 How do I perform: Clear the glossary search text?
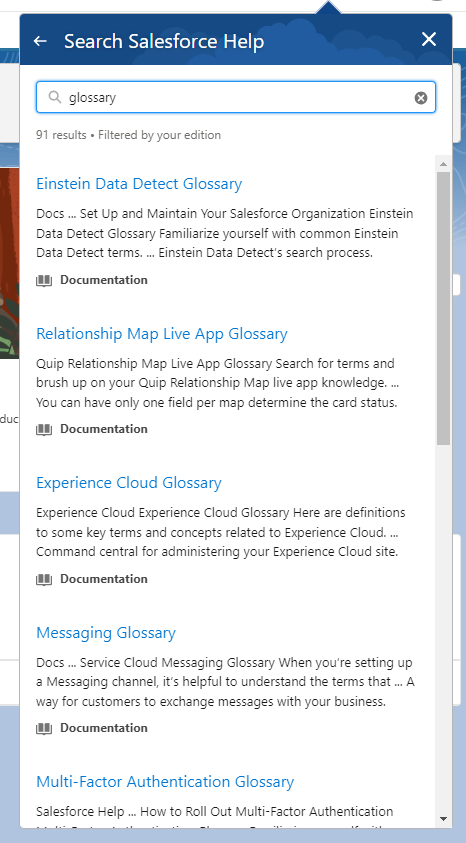pos(421,97)
